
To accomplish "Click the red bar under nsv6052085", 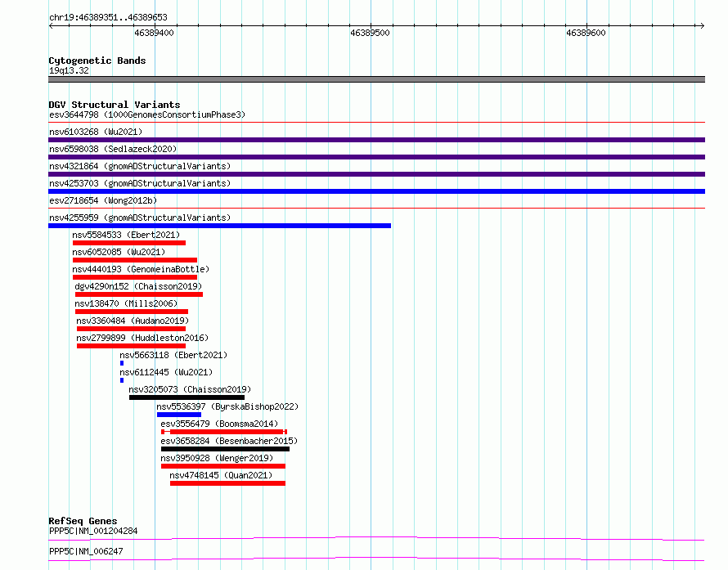I will click(135, 260).
